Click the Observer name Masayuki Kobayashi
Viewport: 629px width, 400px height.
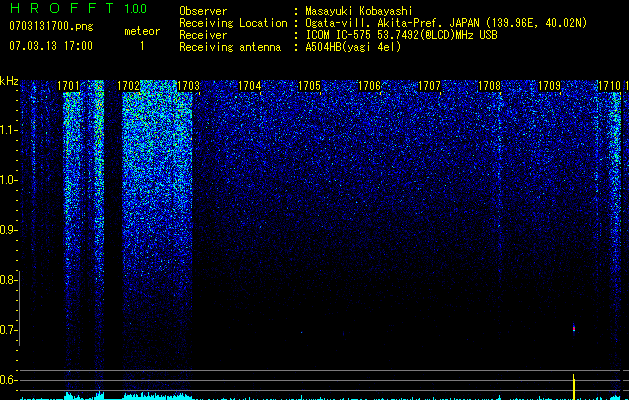359,11
